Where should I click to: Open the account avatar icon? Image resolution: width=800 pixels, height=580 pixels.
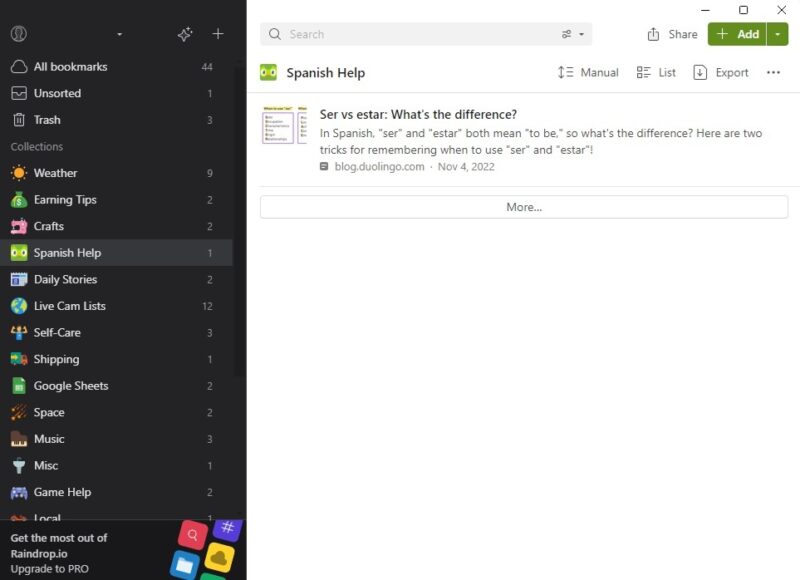tap(21, 34)
